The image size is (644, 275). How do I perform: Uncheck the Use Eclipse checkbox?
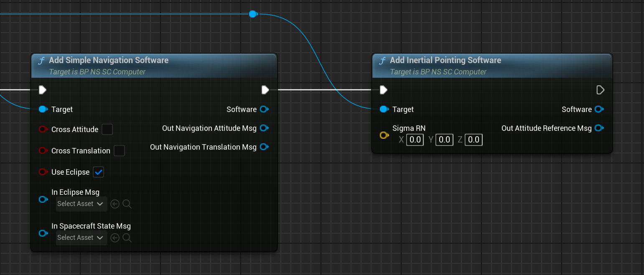point(99,172)
